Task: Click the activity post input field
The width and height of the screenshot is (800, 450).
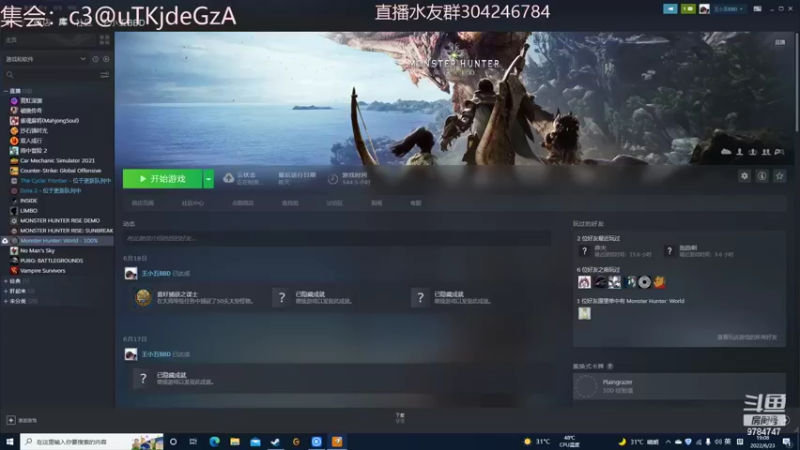Action: [x=337, y=238]
